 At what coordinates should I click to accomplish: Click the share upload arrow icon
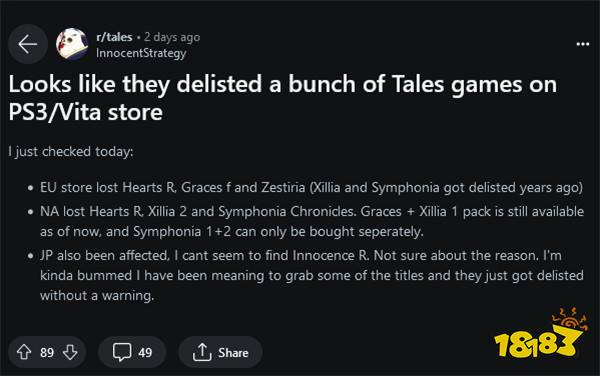click(202, 352)
